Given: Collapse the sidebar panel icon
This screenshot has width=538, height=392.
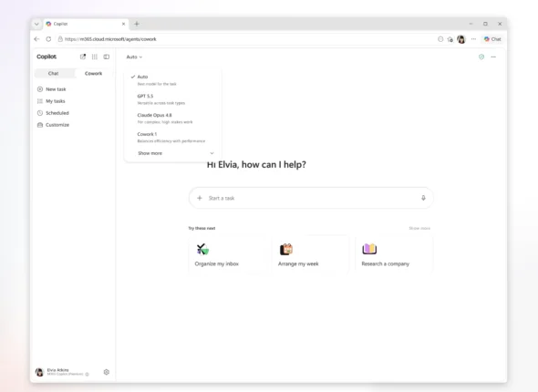Looking at the screenshot, I should 107,57.
